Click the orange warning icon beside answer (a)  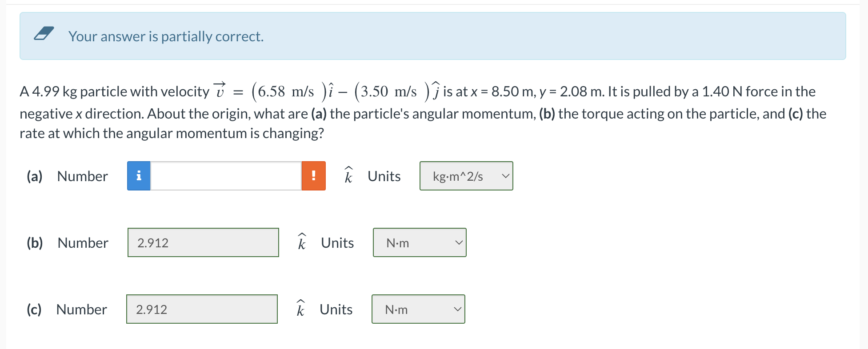[314, 176]
